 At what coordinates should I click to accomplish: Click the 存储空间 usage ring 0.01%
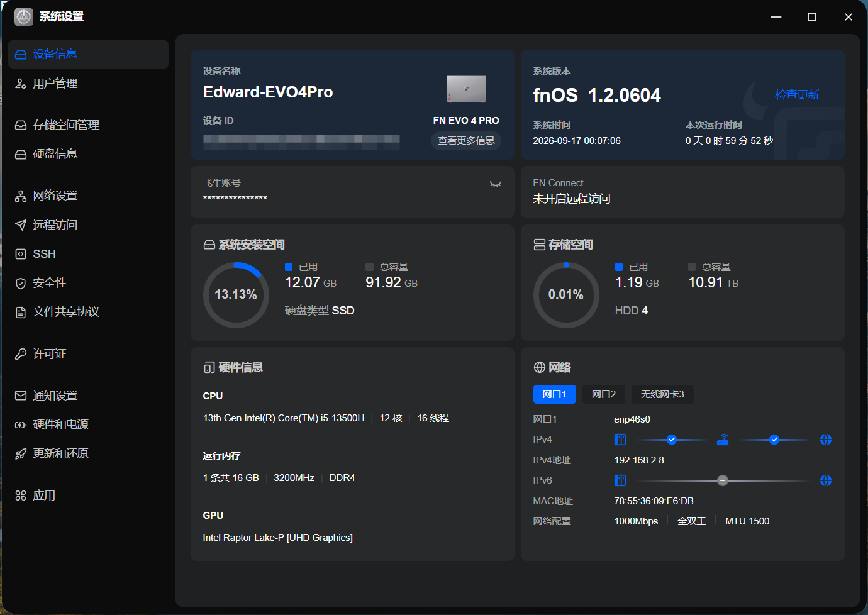coord(566,295)
